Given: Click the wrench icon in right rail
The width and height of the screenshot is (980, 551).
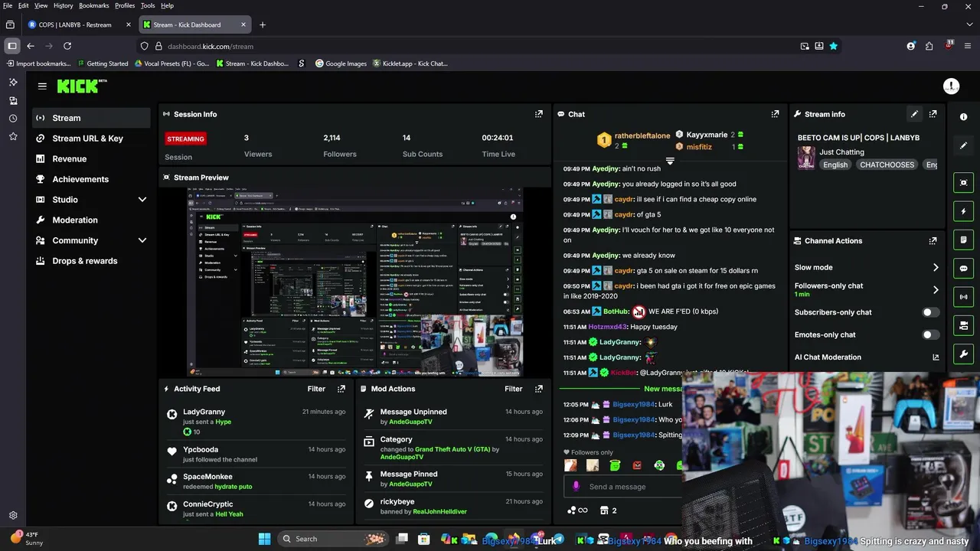Looking at the screenshot, I should (x=963, y=354).
